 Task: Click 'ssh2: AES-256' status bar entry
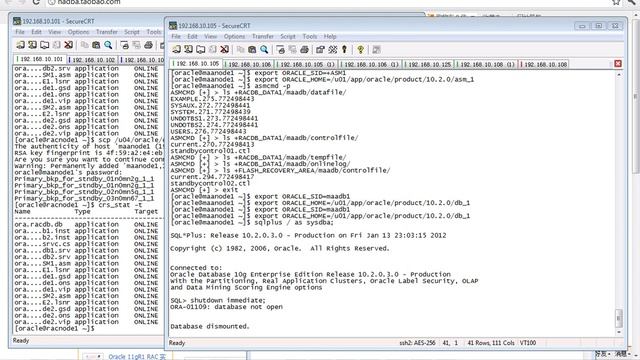point(417,343)
